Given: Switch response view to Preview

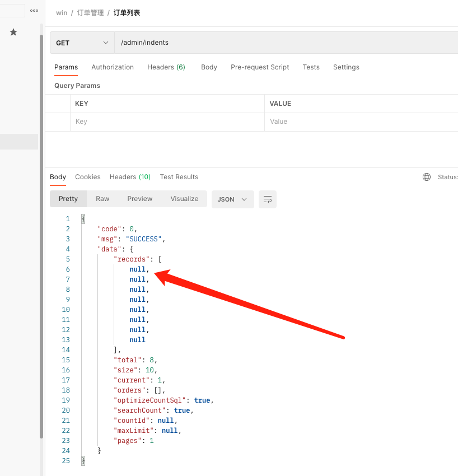Looking at the screenshot, I should [140, 199].
